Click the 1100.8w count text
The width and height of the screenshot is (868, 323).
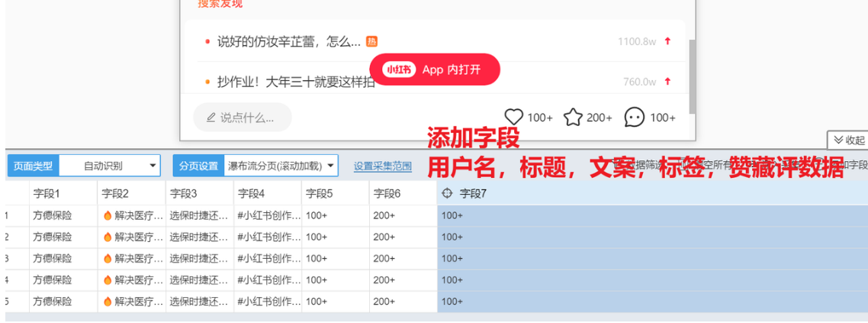point(637,41)
